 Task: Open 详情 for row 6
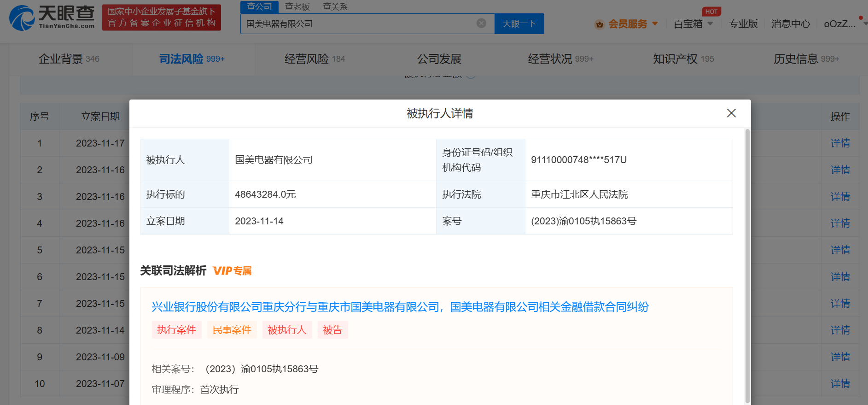click(840, 277)
